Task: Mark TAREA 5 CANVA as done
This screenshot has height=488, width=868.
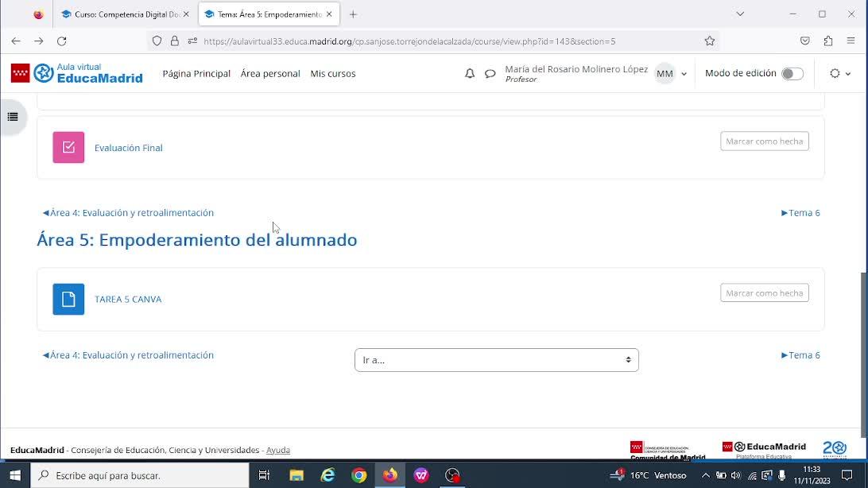Action: [x=765, y=292]
